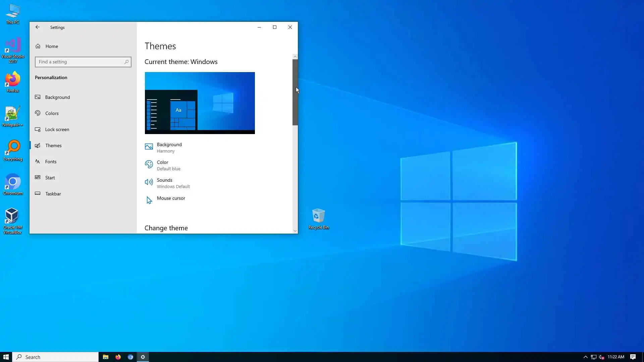Screen dimensions: 644x362
Task: Click the scrollbar down arrow in Settings
Action: (295, 231)
